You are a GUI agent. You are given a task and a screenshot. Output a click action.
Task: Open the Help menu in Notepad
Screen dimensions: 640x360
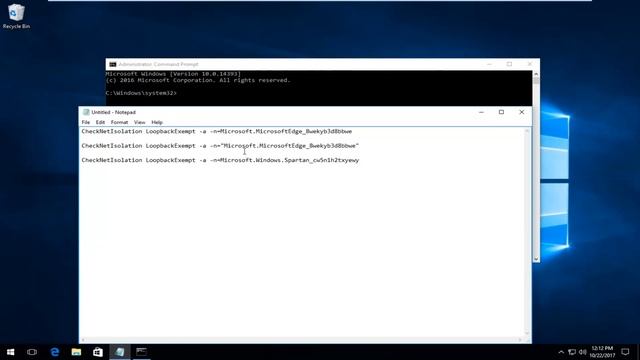[x=157, y=122]
